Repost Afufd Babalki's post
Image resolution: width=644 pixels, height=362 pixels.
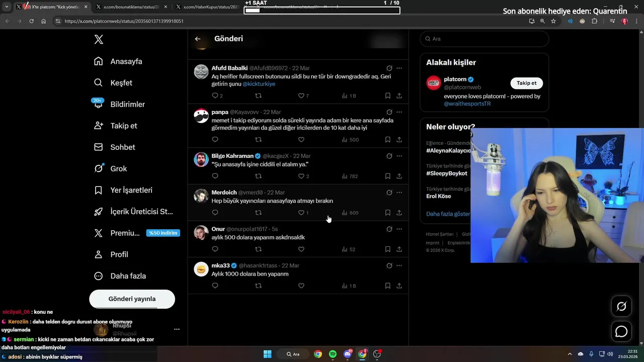pos(258,96)
